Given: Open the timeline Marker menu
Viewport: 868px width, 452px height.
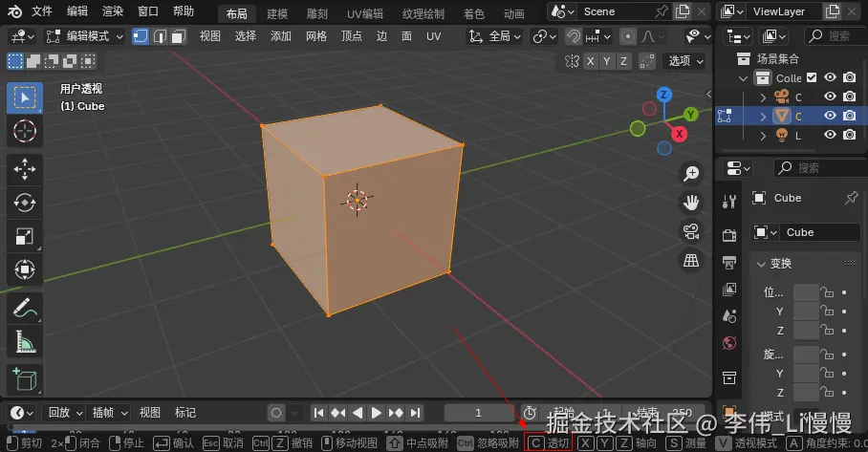Looking at the screenshot, I should pyautogui.click(x=184, y=413).
